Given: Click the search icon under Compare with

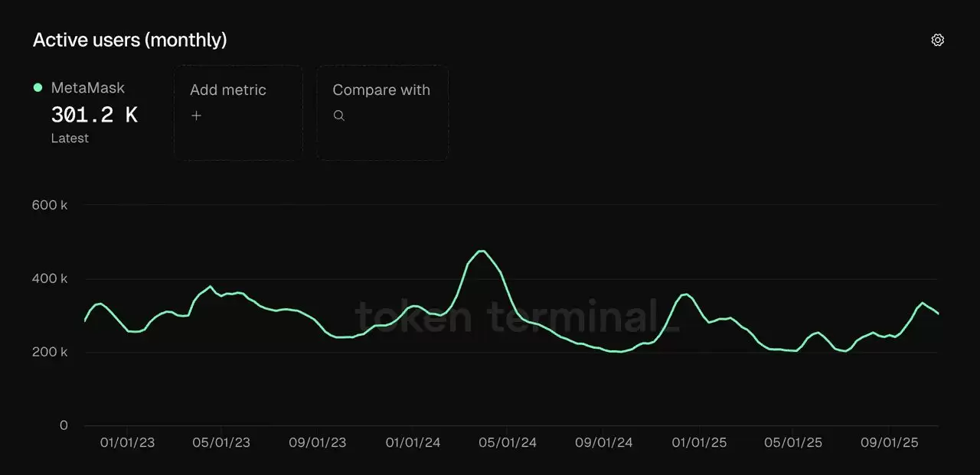Looking at the screenshot, I should coord(339,115).
